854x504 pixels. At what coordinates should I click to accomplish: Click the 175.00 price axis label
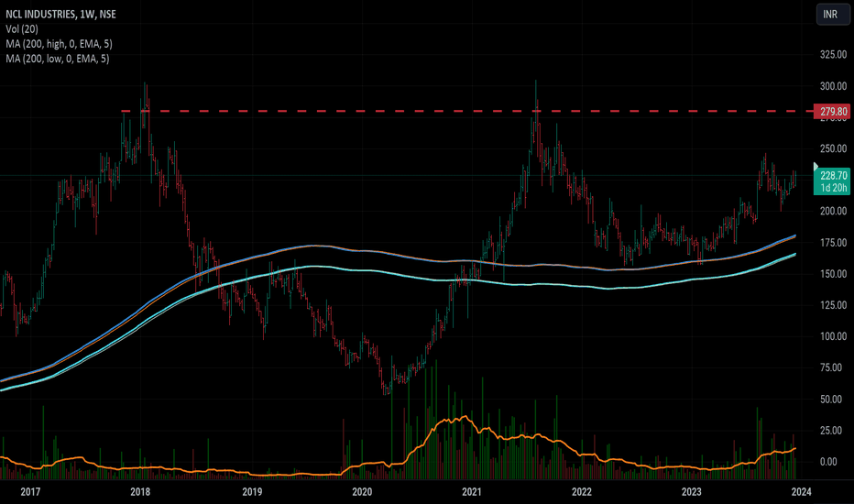(833, 243)
